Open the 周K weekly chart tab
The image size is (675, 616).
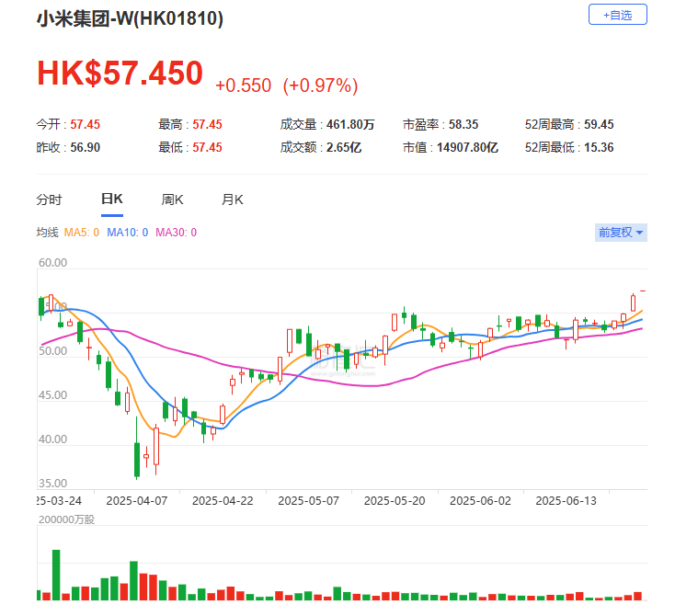coord(172,200)
